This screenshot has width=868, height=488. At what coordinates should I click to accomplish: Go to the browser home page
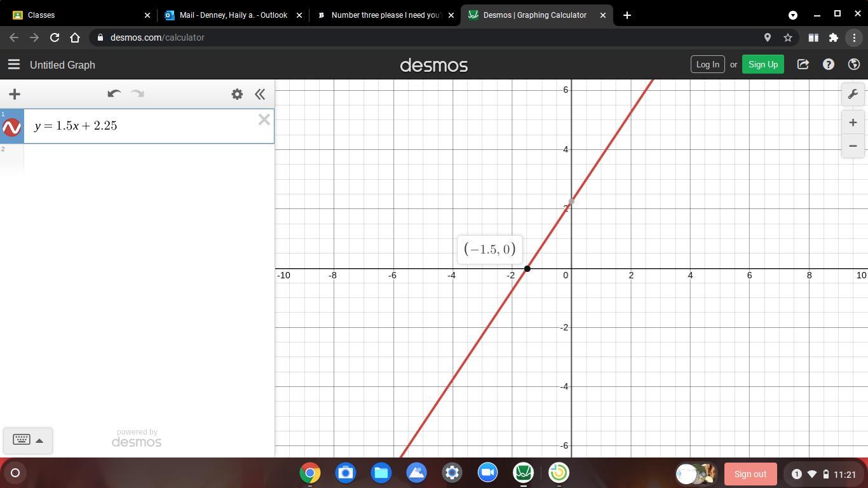pos(75,37)
